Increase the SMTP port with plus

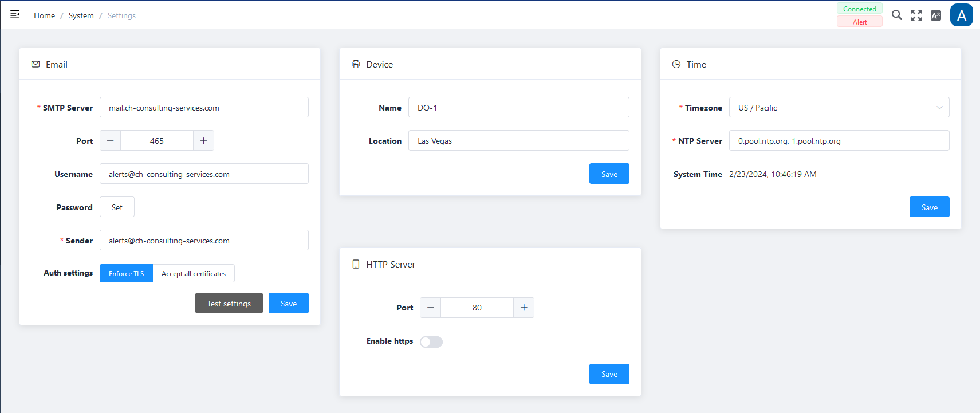pos(203,141)
